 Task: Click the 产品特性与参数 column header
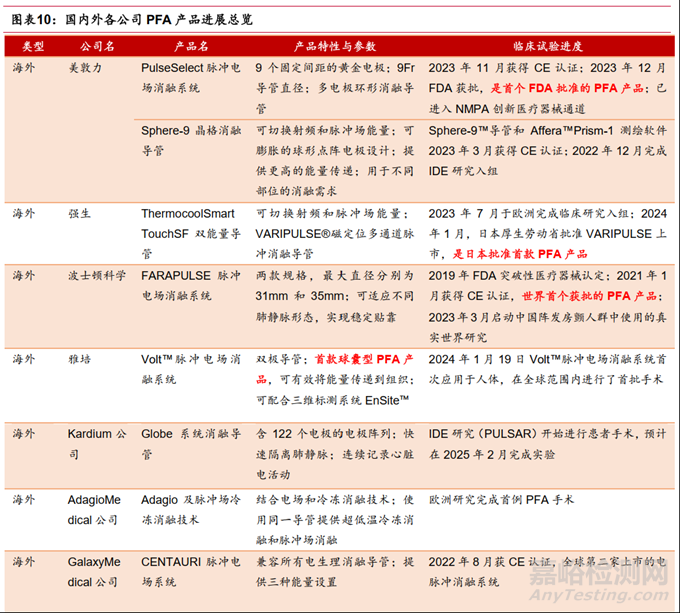[335, 46]
